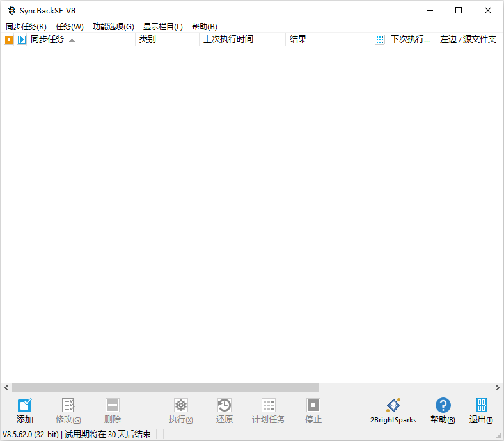Click the 删除 (Delete) toolbar icon
504x441 pixels.
pyautogui.click(x=113, y=405)
